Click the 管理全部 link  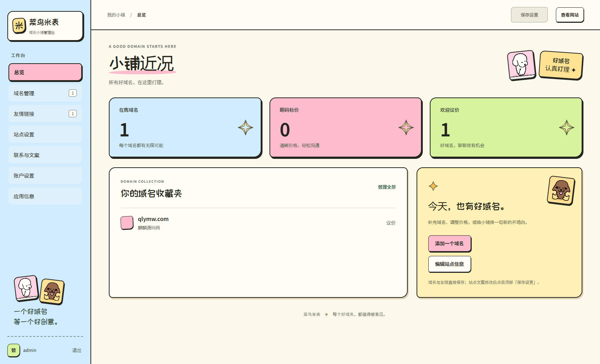pyautogui.click(x=387, y=187)
